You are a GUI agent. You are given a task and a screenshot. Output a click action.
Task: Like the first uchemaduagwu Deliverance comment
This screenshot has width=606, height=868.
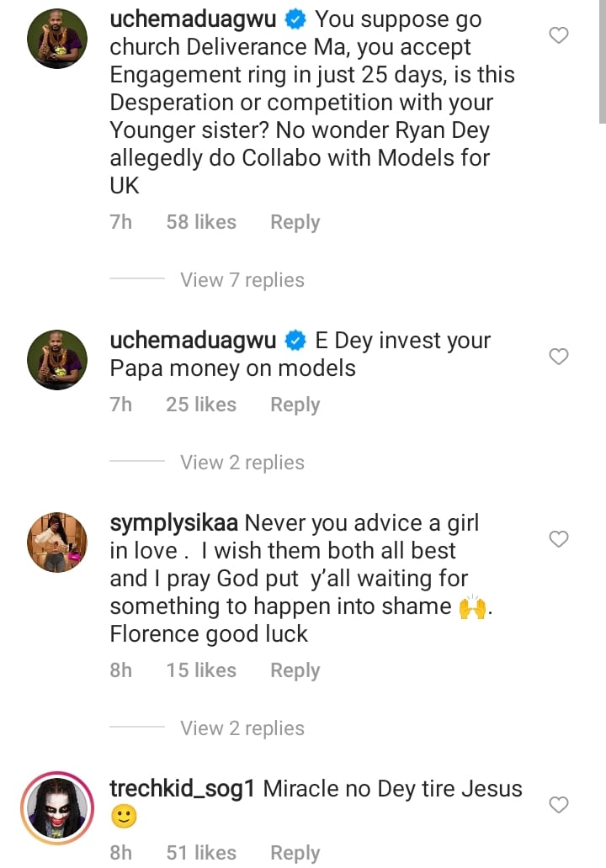(559, 35)
